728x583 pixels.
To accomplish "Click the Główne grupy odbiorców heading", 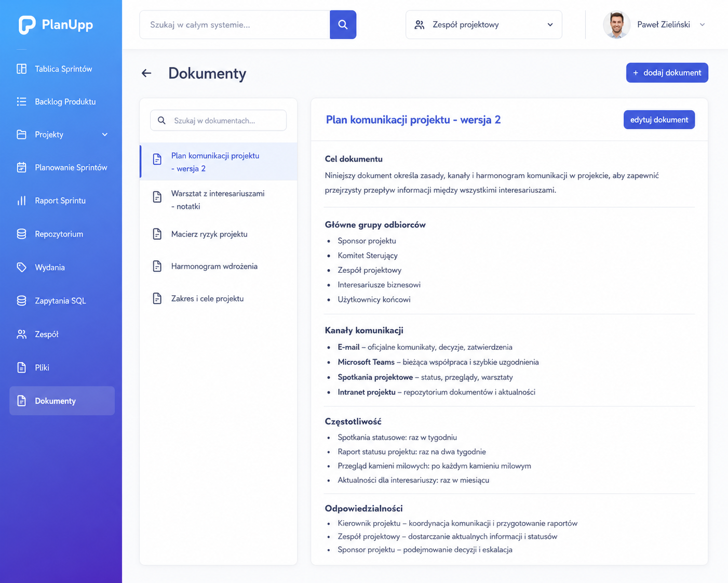I will pos(375,224).
